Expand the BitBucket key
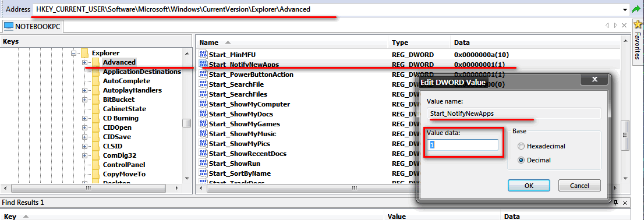The image size is (644, 220). tap(84, 100)
